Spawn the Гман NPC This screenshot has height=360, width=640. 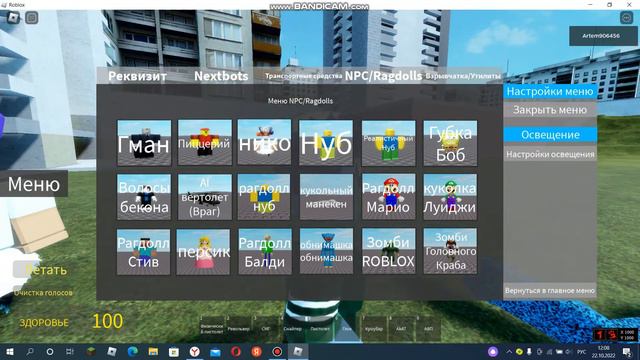[144, 143]
